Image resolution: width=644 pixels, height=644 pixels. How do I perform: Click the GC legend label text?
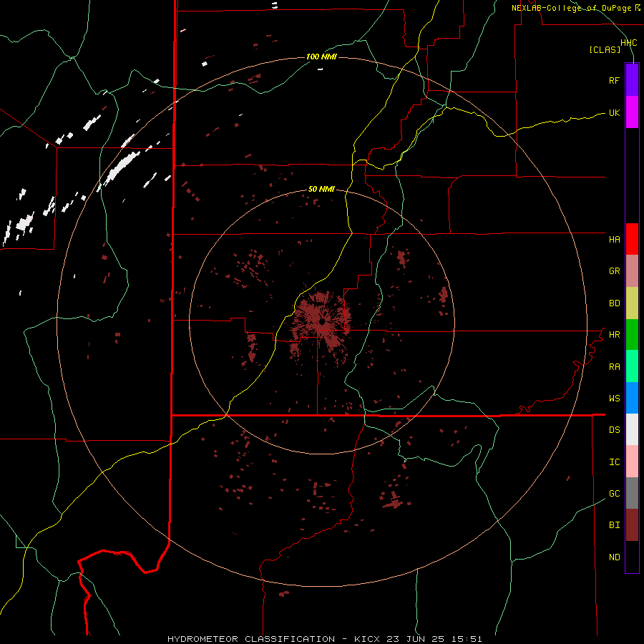point(614,494)
